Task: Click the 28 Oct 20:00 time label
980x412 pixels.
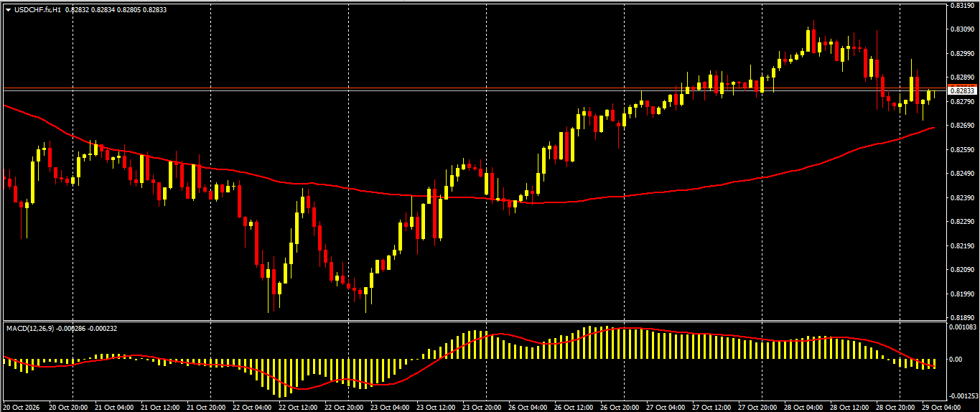Action: tap(895, 407)
